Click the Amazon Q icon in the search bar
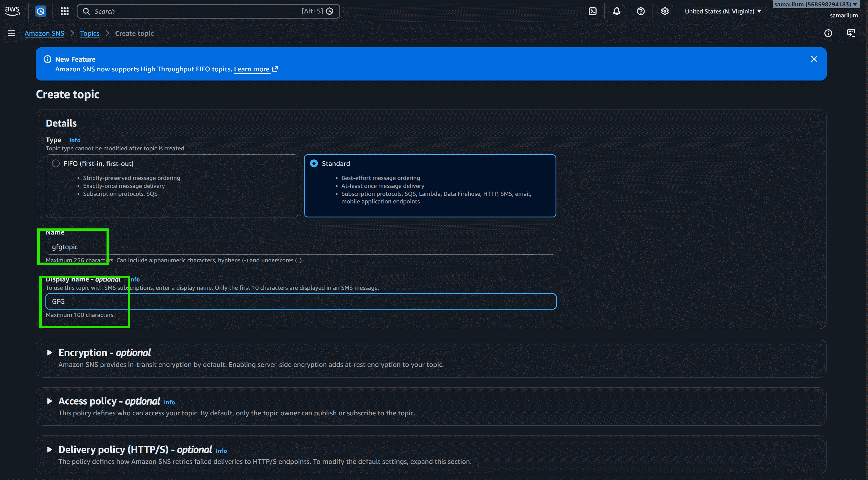The height and width of the screenshot is (480, 868). coord(330,12)
